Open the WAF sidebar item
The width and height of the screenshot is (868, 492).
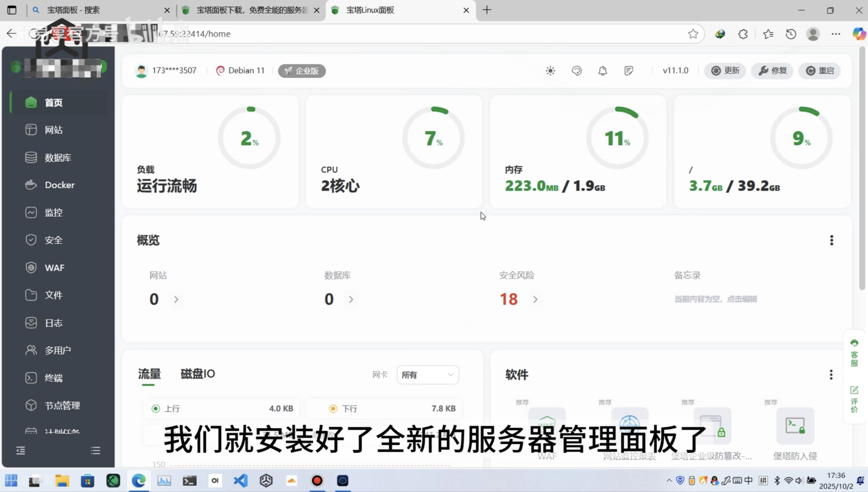click(54, 268)
